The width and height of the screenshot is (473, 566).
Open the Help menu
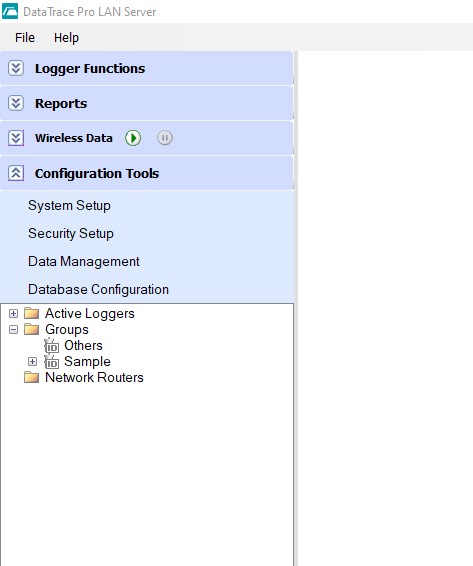click(x=66, y=38)
